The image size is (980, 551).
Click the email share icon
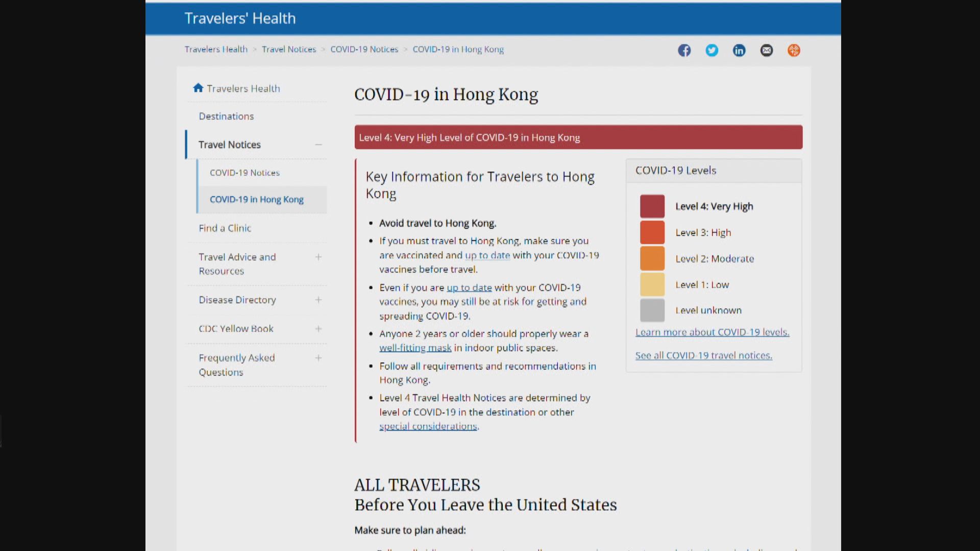(767, 50)
